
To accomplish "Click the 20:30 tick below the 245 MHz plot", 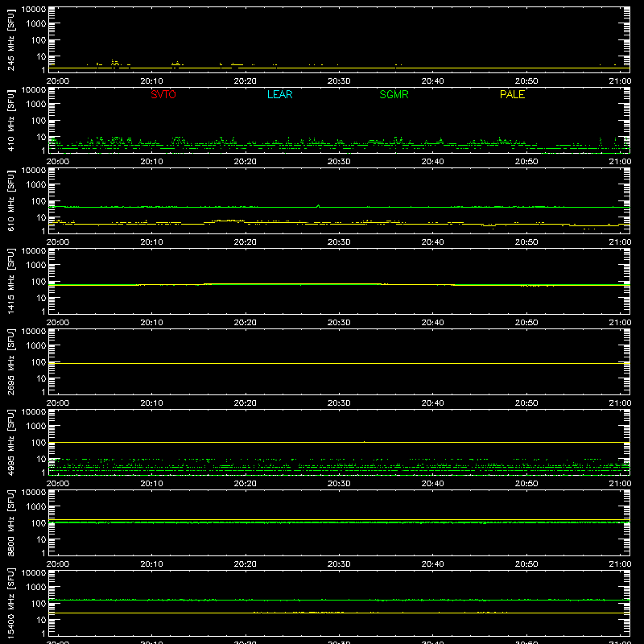I will 339,81.
